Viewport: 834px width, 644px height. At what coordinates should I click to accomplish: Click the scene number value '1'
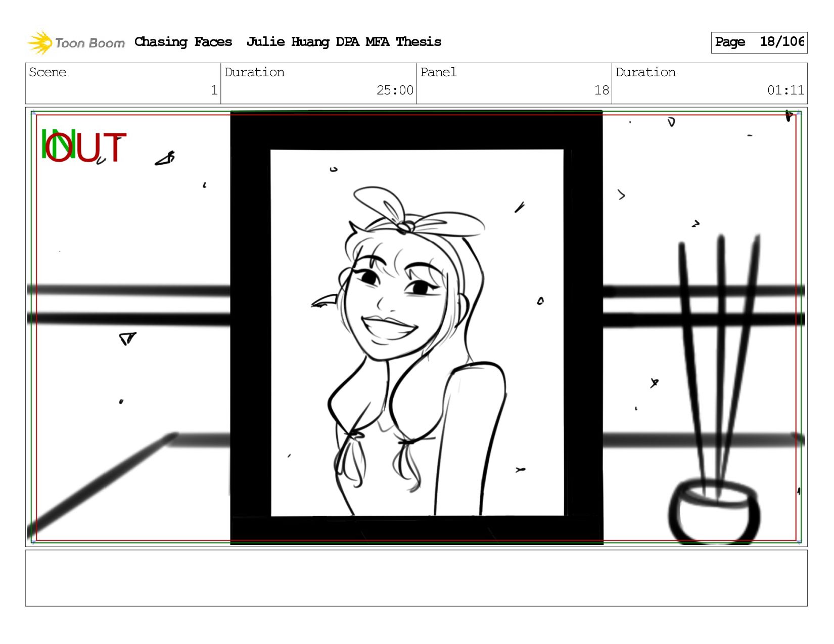tap(214, 90)
